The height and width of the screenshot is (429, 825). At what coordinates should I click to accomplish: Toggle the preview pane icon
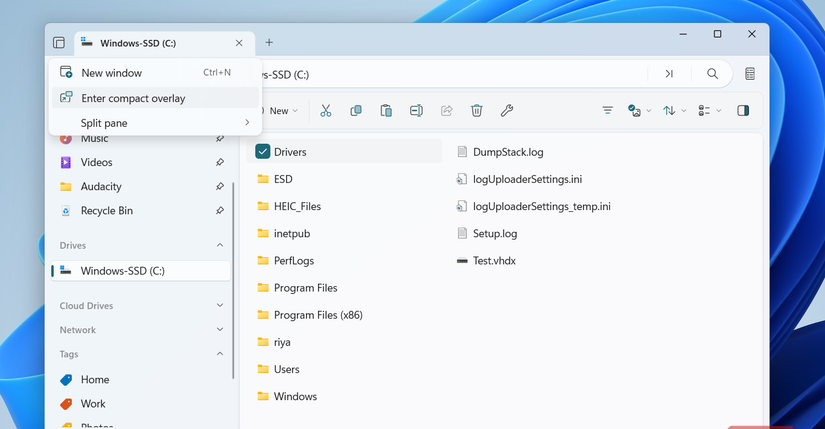tap(743, 111)
